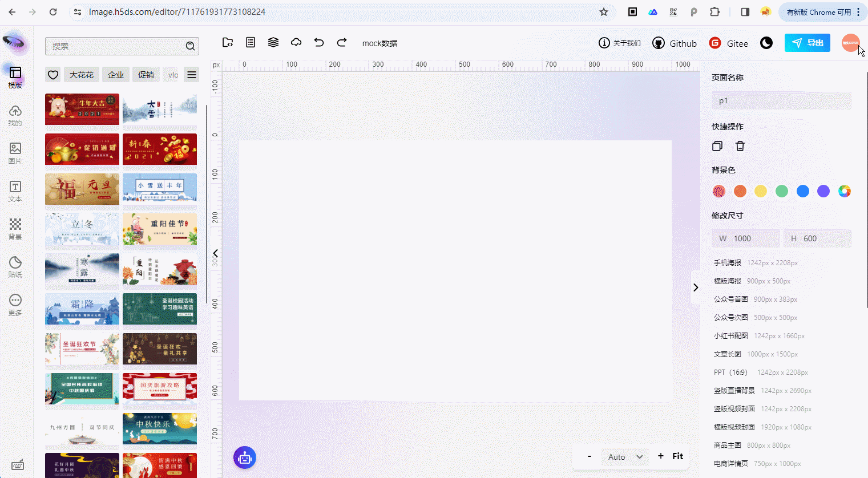This screenshot has width=868, height=478.
Task: Click the cloud save icon
Action: (296, 43)
